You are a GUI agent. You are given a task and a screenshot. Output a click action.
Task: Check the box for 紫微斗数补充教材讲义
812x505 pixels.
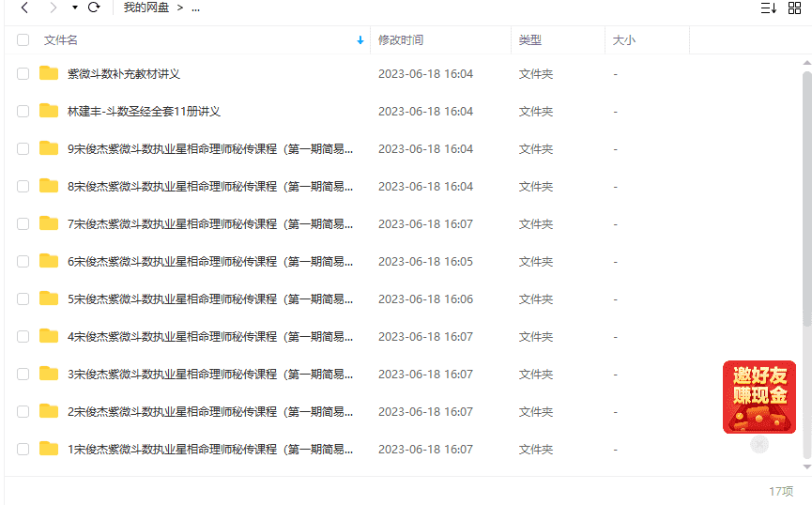[x=23, y=74]
